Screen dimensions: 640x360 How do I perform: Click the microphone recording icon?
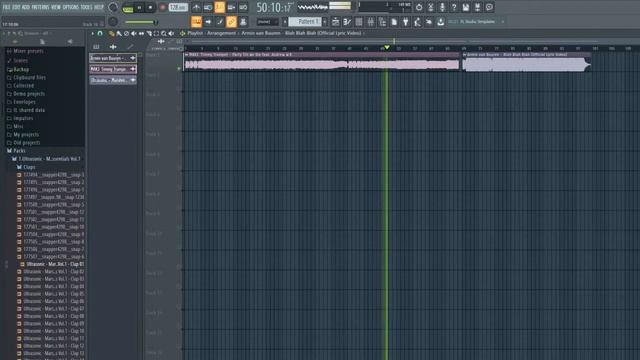pos(442,7)
